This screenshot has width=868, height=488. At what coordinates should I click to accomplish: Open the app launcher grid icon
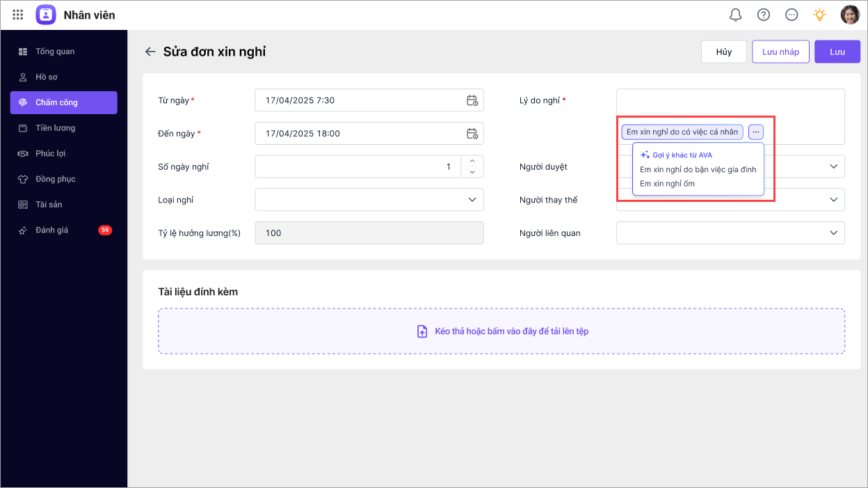pyautogui.click(x=18, y=15)
